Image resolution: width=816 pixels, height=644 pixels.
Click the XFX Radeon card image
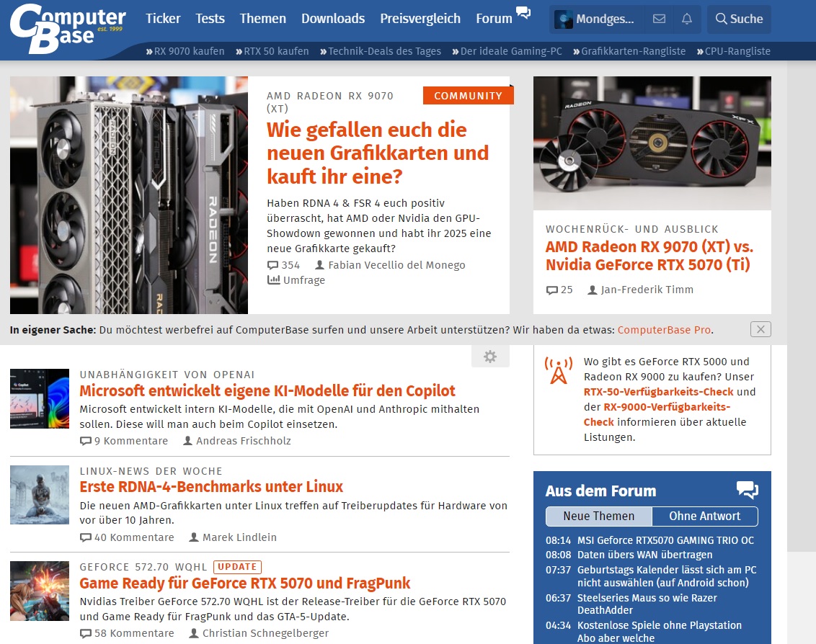(x=652, y=143)
